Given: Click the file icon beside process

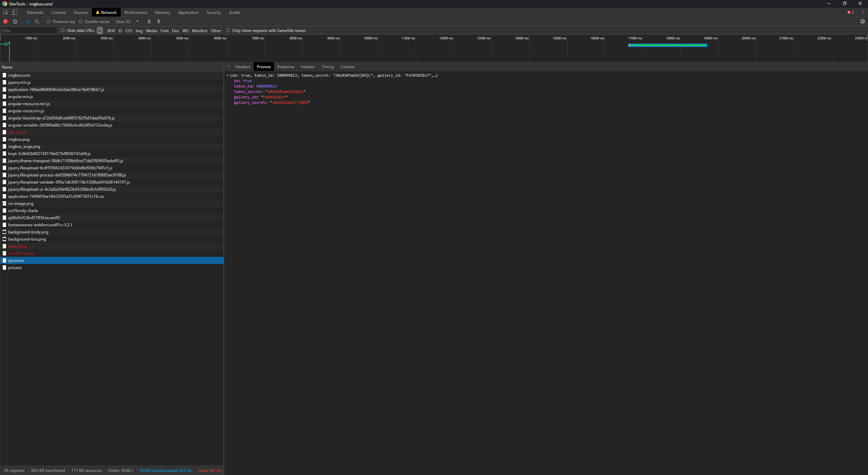Looking at the screenshot, I should (x=4, y=268).
